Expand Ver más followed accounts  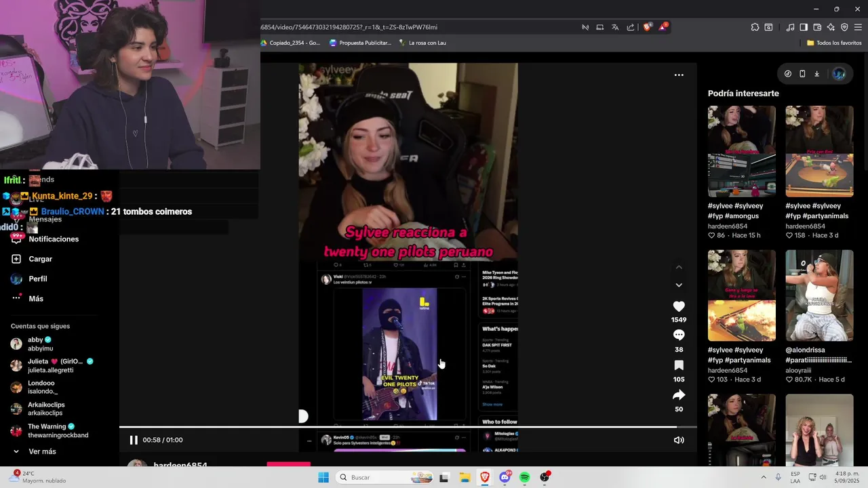(x=34, y=451)
